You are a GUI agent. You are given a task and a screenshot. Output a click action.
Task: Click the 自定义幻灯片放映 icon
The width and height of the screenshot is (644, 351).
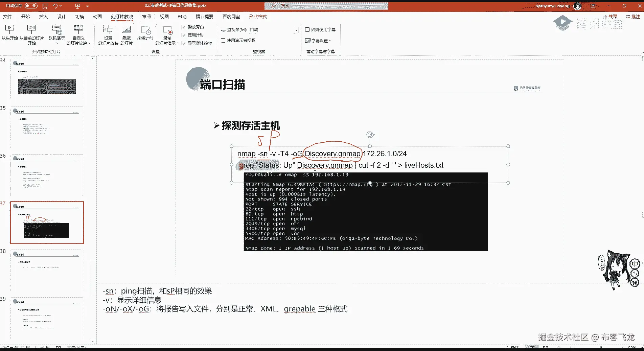[x=78, y=30]
